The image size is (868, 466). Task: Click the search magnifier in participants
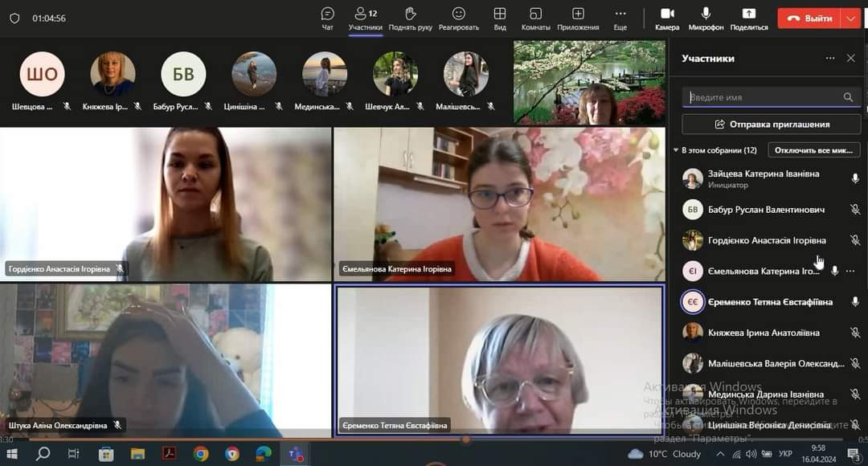848,97
